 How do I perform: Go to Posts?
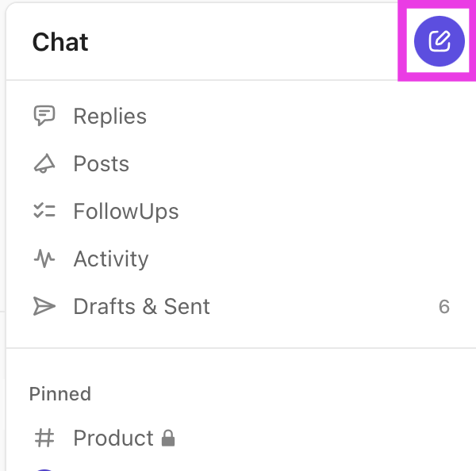tap(101, 163)
